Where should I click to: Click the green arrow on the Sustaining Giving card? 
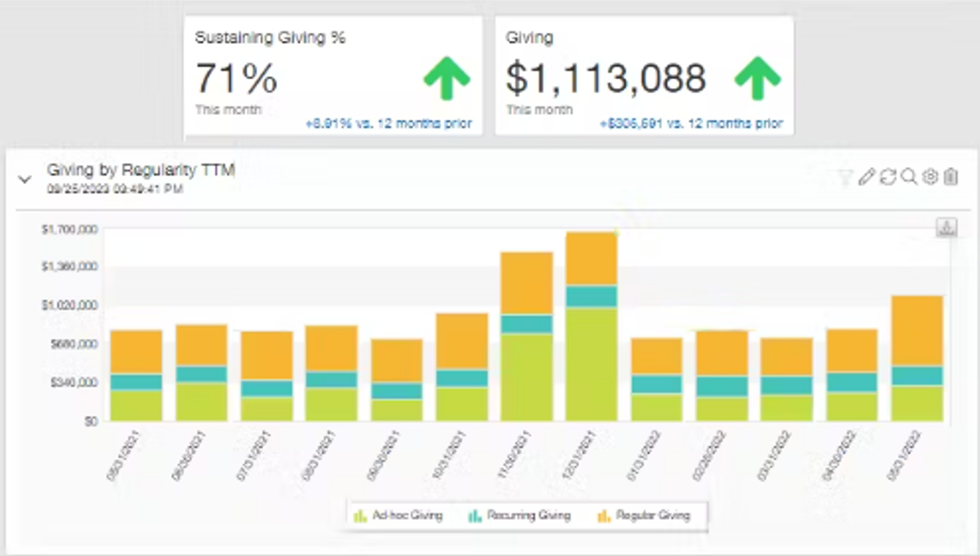(x=447, y=78)
